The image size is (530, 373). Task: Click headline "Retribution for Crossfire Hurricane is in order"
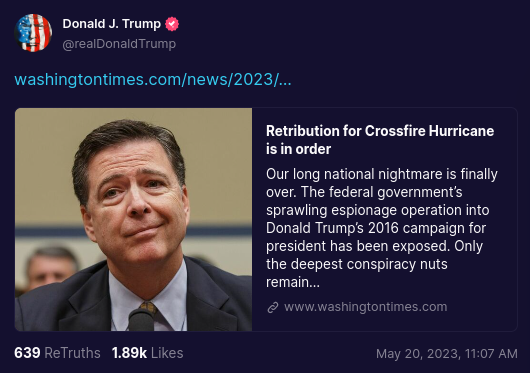[x=380, y=140]
